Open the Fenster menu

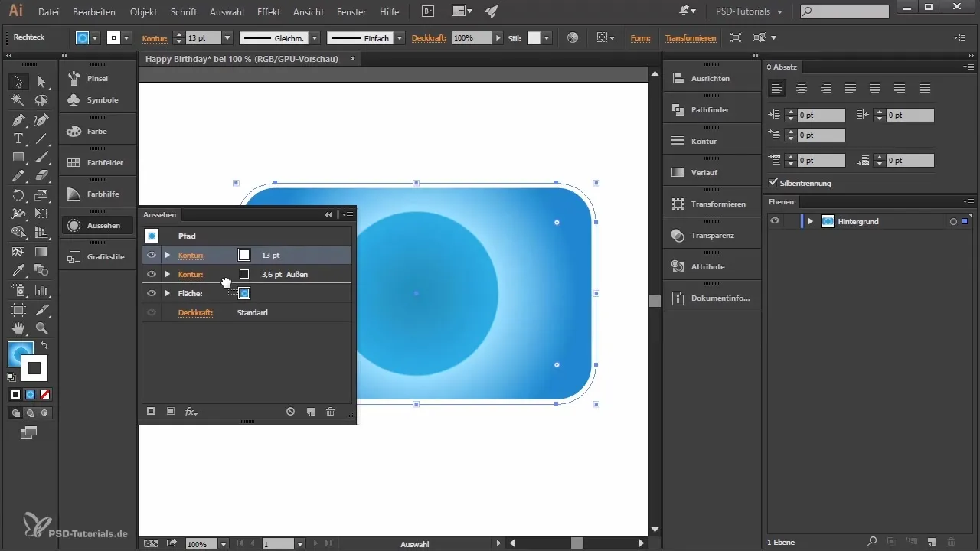[x=352, y=12]
